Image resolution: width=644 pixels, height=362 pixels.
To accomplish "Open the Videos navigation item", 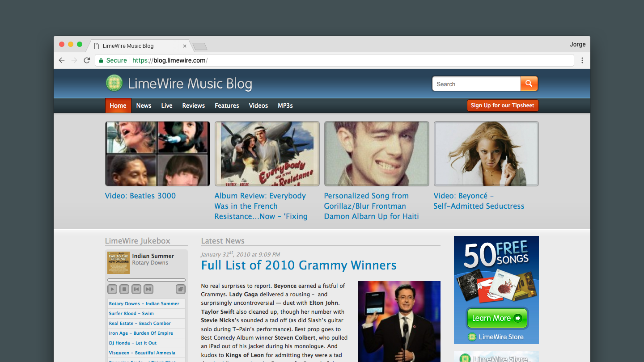I will point(258,105).
